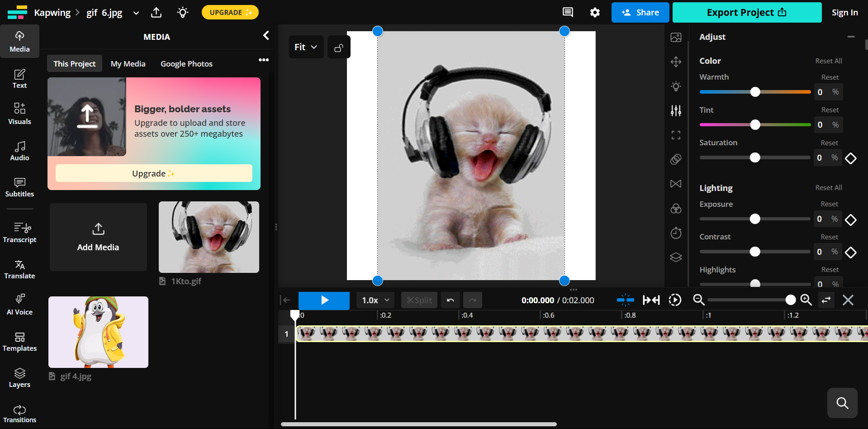Open the 1.0x playback speed dropdown
This screenshot has width=868, height=429.
pos(375,300)
